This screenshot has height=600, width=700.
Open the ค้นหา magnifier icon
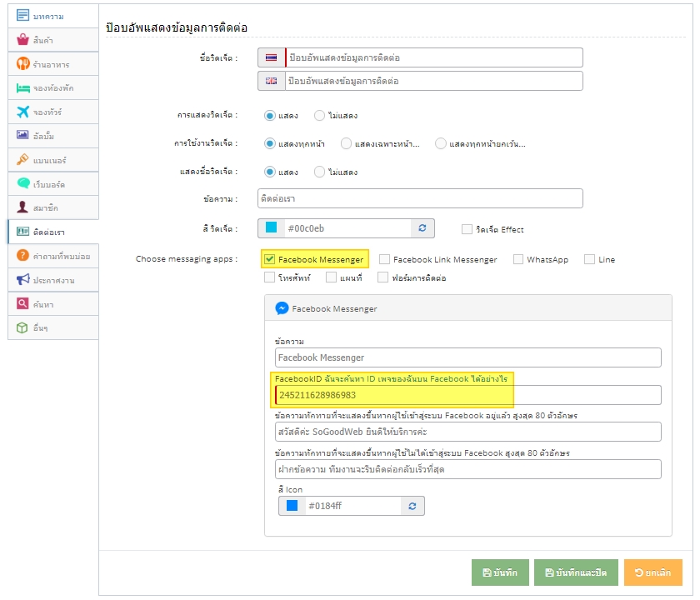coord(22,303)
